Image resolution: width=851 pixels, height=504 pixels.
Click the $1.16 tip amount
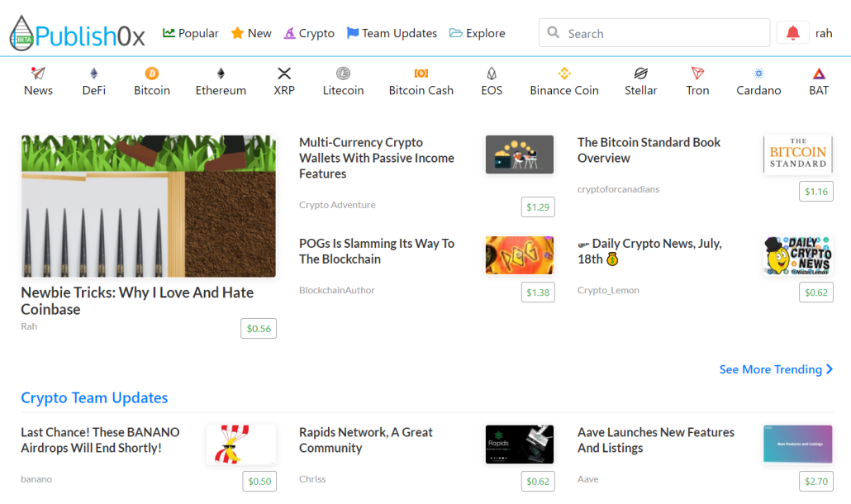815,191
